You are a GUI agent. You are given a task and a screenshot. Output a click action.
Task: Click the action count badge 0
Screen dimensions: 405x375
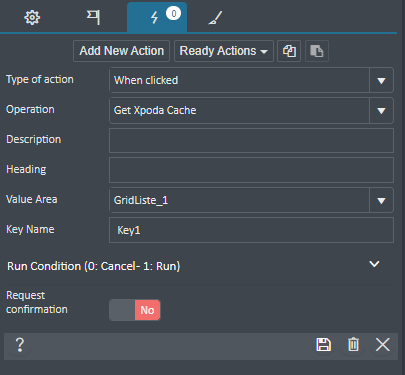point(174,14)
